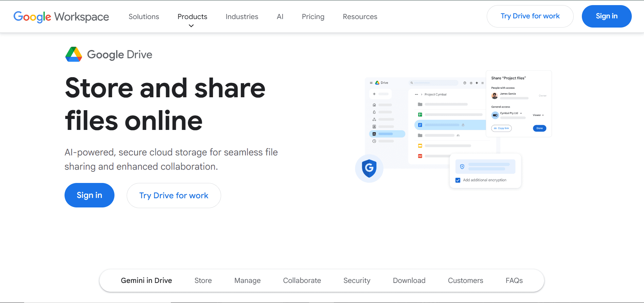
Task: Click the Cymbal Pty Ltd organization logo
Action: tap(495, 115)
